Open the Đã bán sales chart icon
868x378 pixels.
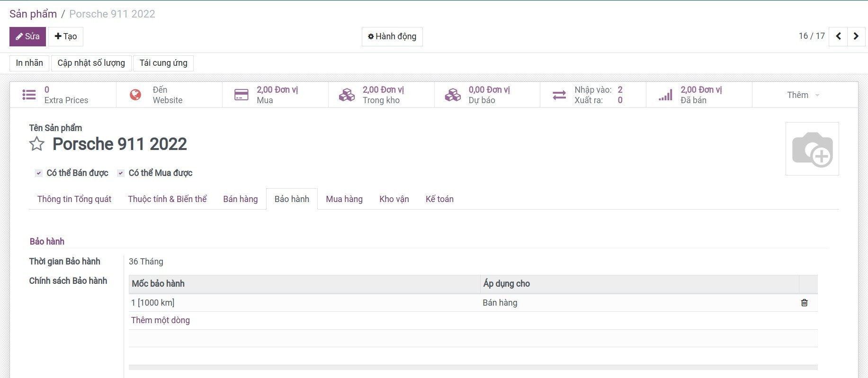click(665, 95)
